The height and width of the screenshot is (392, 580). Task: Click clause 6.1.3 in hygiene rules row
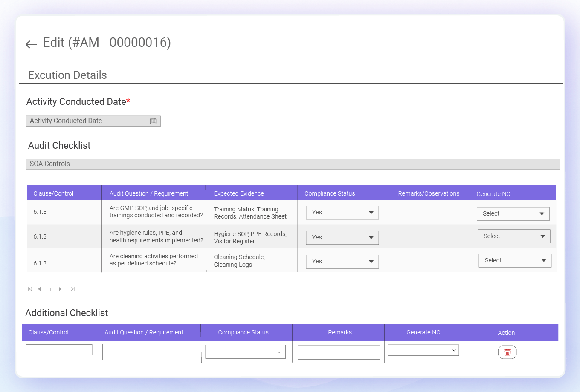[40, 236]
